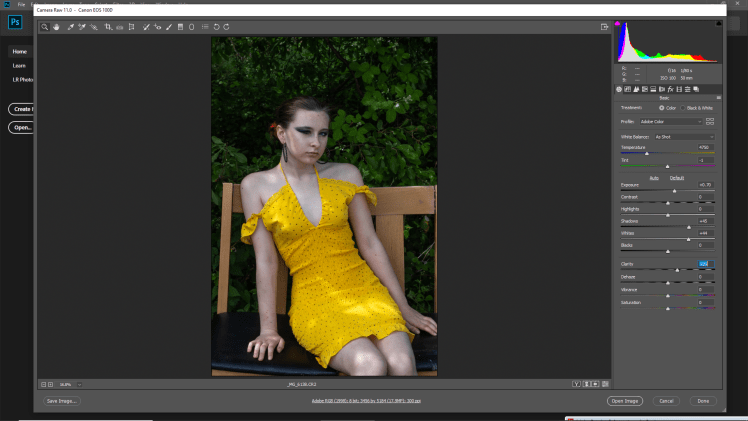Toggle full screen mode icon
Image resolution: width=748 pixels, height=421 pixels.
[x=604, y=27]
